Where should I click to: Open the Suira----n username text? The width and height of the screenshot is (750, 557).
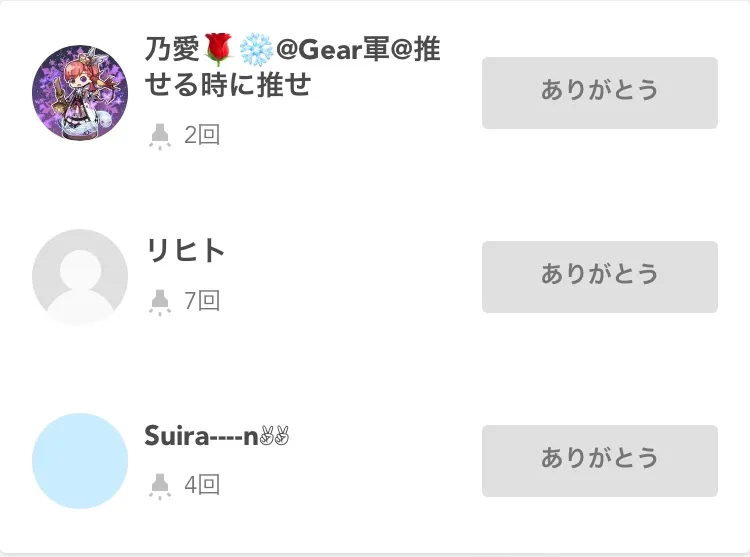(x=201, y=436)
